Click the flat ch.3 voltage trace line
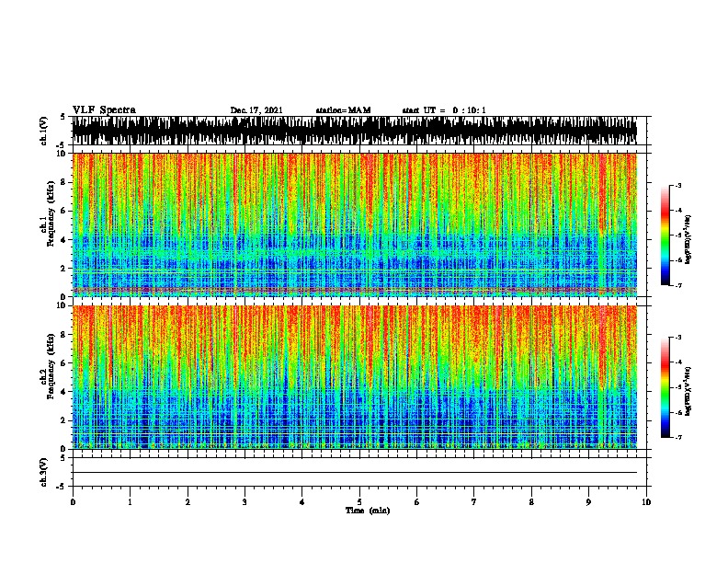728x563 pixels. pyautogui.click(x=354, y=473)
